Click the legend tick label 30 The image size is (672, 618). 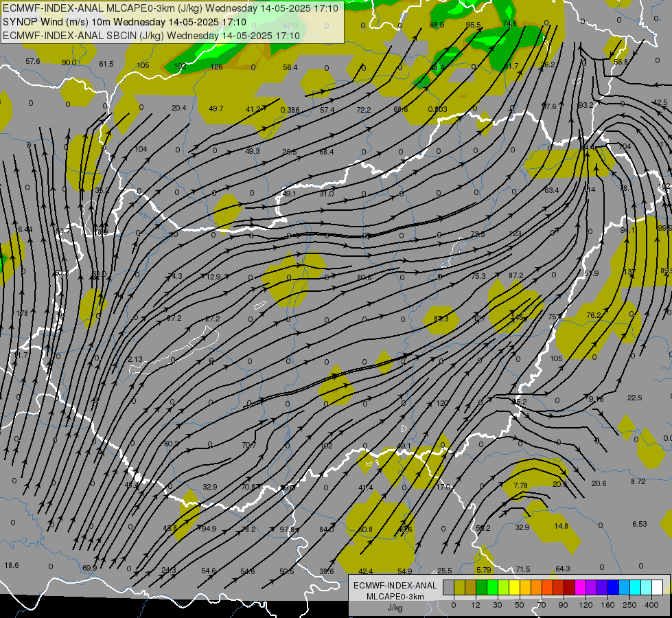click(498, 605)
